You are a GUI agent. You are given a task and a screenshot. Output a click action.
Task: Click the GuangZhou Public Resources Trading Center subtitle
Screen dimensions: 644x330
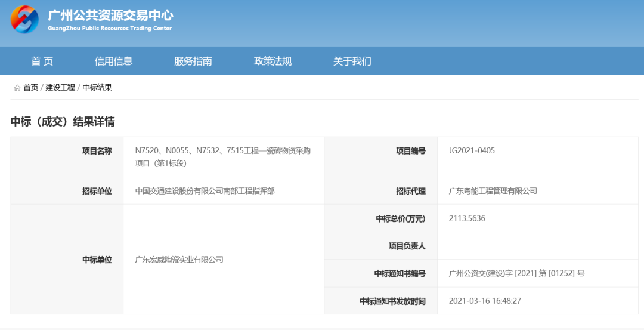click(x=110, y=29)
